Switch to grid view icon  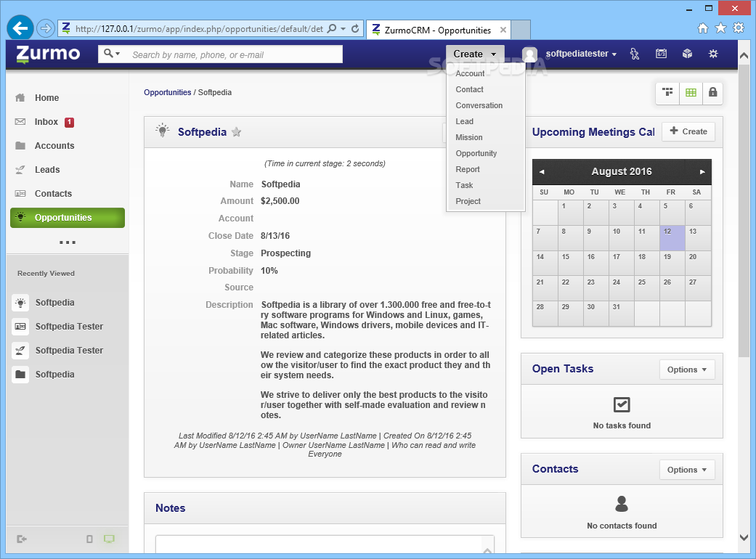pos(691,92)
